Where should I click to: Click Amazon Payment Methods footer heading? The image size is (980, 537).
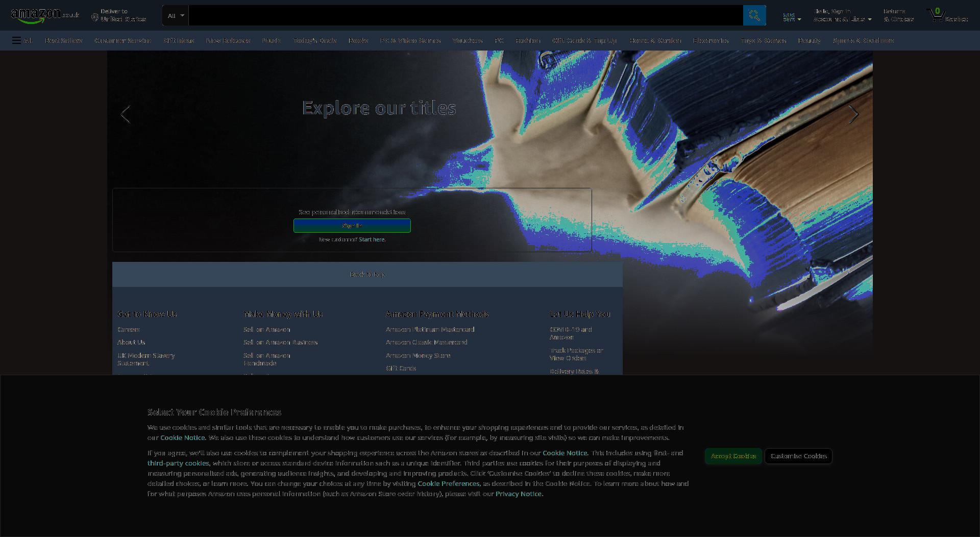[437, 314]
